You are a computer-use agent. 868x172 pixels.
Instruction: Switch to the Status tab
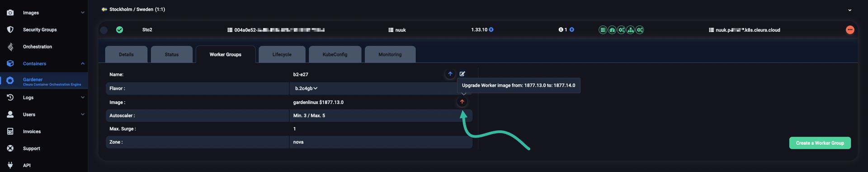172,54
